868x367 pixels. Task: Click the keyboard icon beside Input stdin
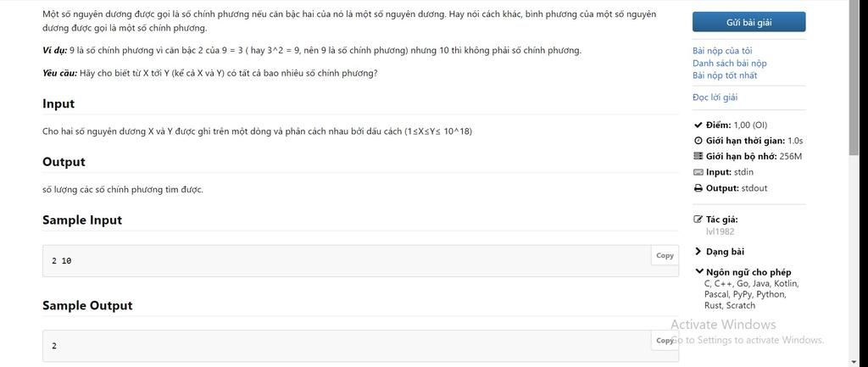[698, 172]
